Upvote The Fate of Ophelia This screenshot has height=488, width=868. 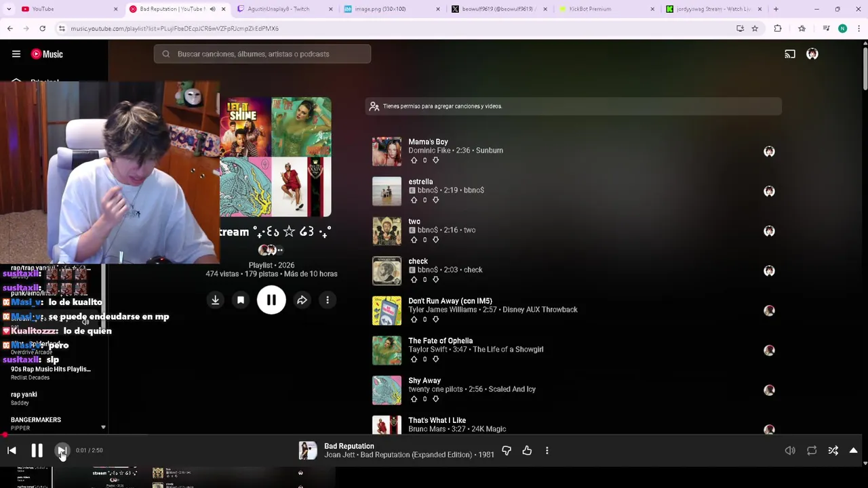tap(414, 359)
